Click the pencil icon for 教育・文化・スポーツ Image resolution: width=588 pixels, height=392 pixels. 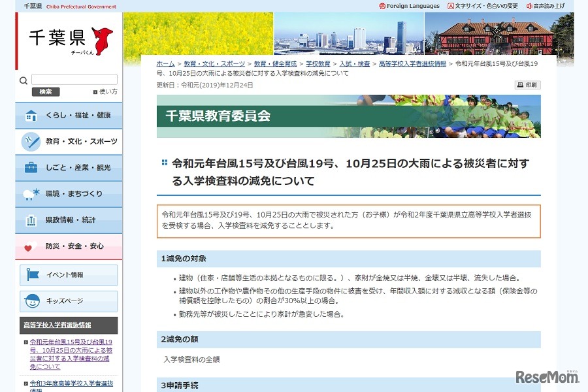pyautogui.click(x=31, y=141)
